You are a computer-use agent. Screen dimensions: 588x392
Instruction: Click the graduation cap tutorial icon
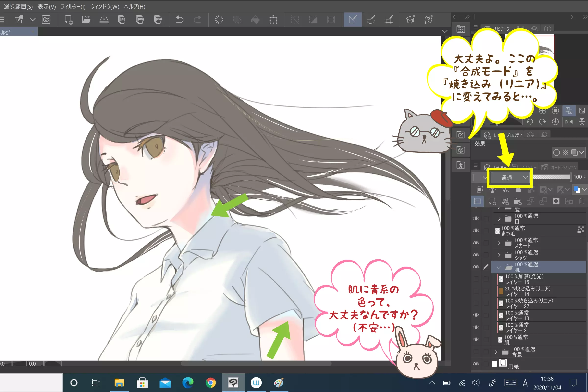click(x=410, y=19)
